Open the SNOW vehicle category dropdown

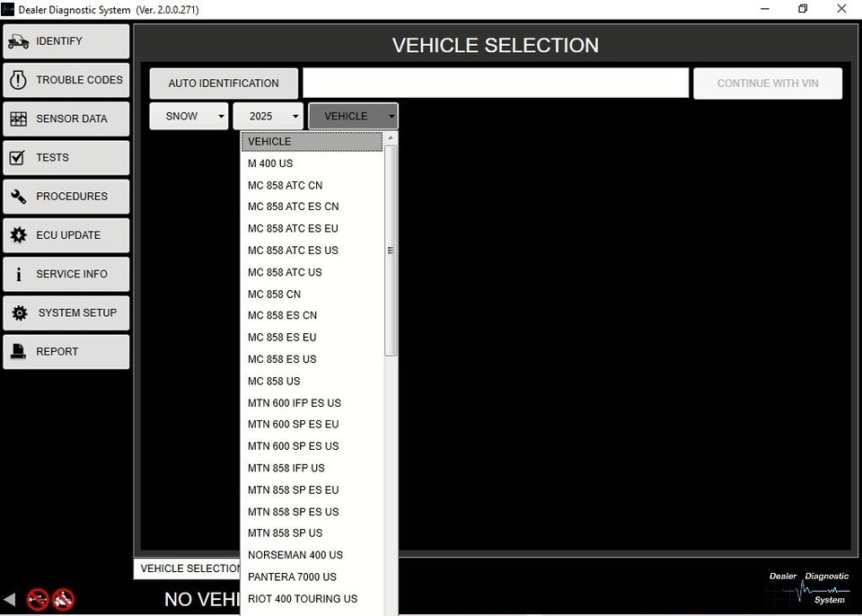click(x=189, y=115)
